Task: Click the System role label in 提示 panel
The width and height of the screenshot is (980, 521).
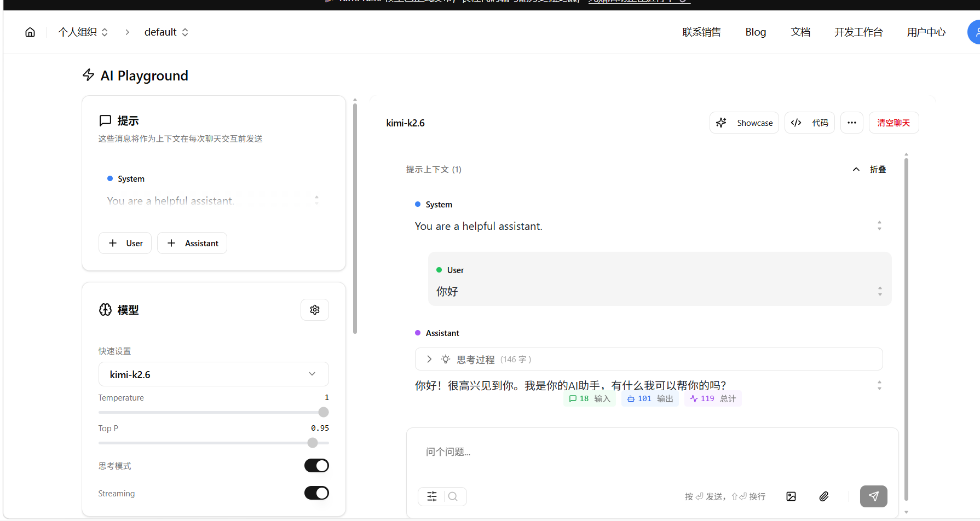Action: [131, 179]
